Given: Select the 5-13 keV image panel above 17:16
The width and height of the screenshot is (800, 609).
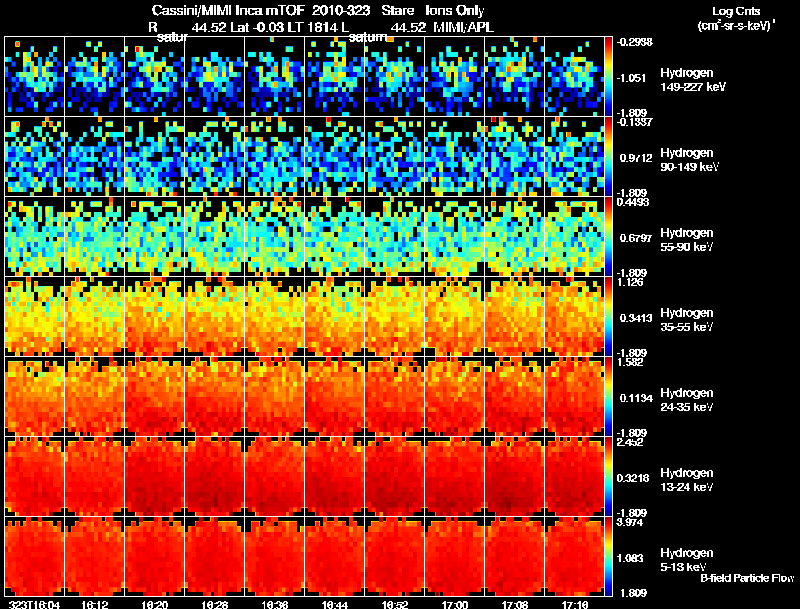Looking at the screenshot, I should tap(574, 557).
